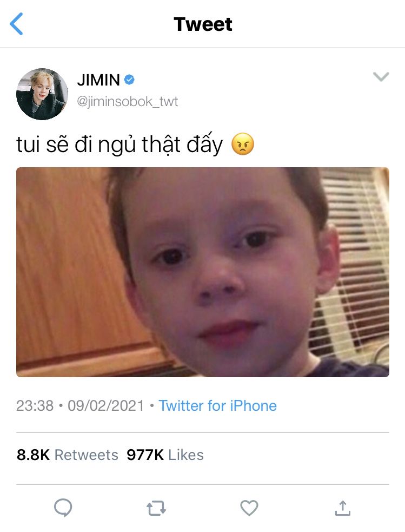Tap the Tweet header title

(203, 24)
